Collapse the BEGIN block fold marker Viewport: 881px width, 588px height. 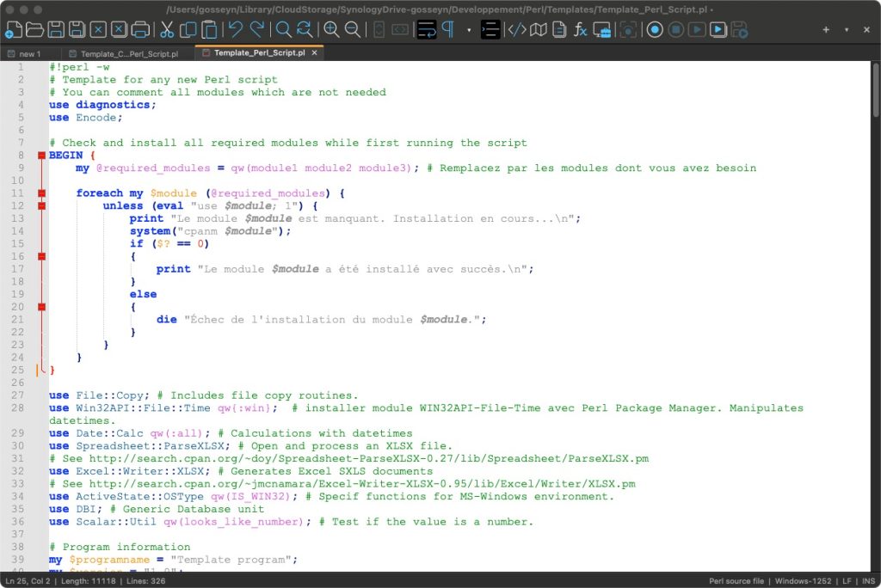pyautogui.click(x=41, y=156)
